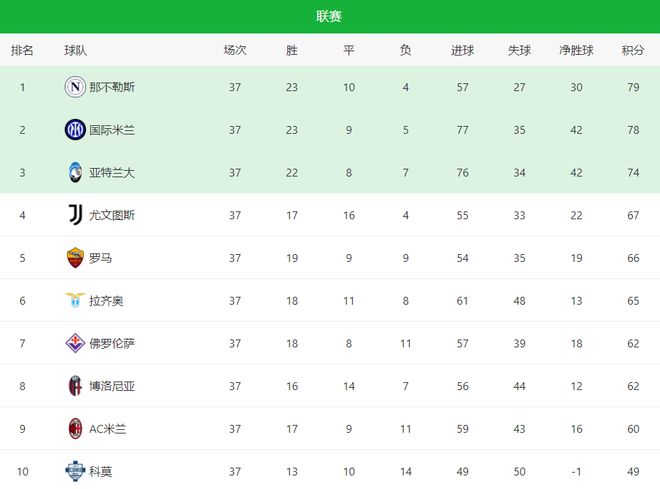Screen dimensions: 660x489
Task: Select the 联赛 tab header
Action: (x=330, y=16)
